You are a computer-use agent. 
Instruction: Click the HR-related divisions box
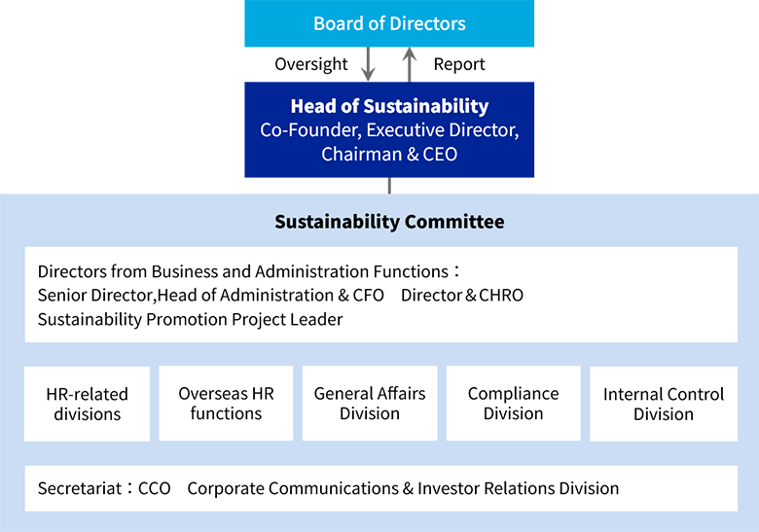coord(88,404)
